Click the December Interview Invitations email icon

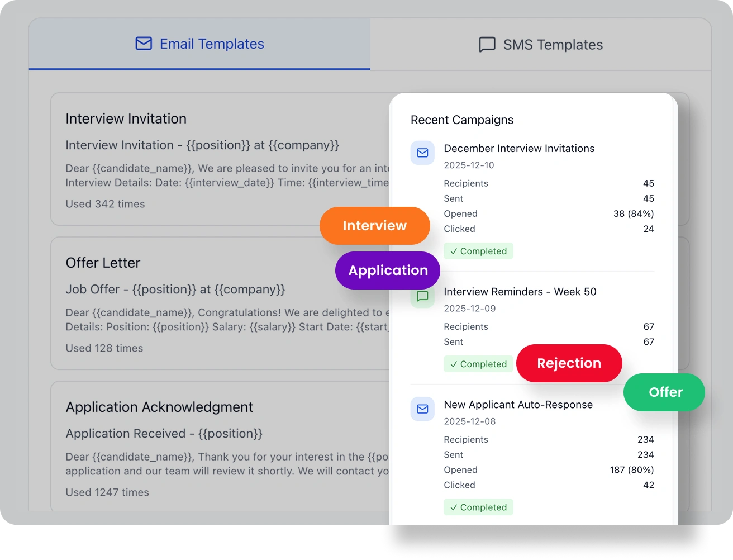[x=422, y=153]
